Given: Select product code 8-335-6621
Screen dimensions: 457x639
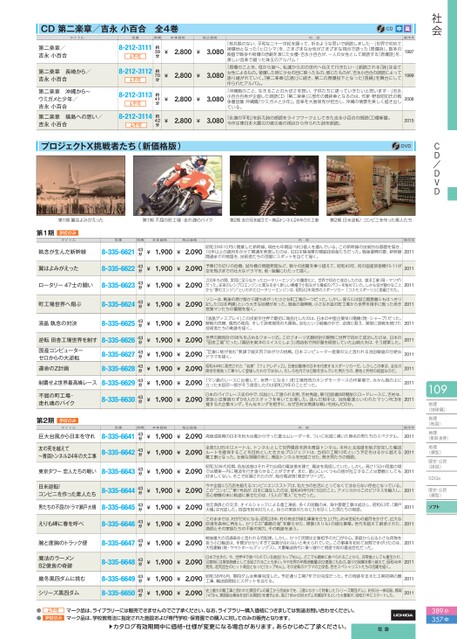Looking at the screenshot, I should tap(118, 252).
